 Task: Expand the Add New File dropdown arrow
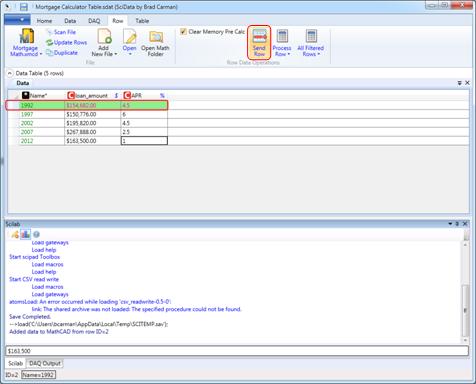[x=116, y=54]
